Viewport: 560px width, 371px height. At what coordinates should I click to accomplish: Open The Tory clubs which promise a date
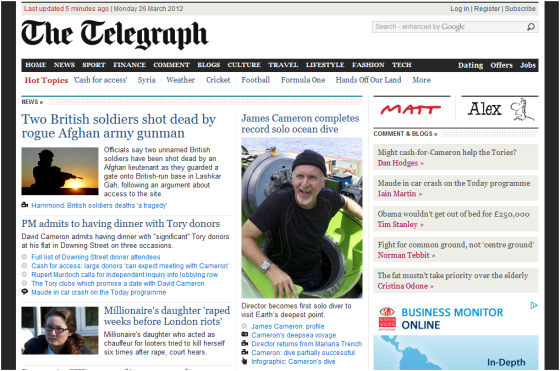118,284
